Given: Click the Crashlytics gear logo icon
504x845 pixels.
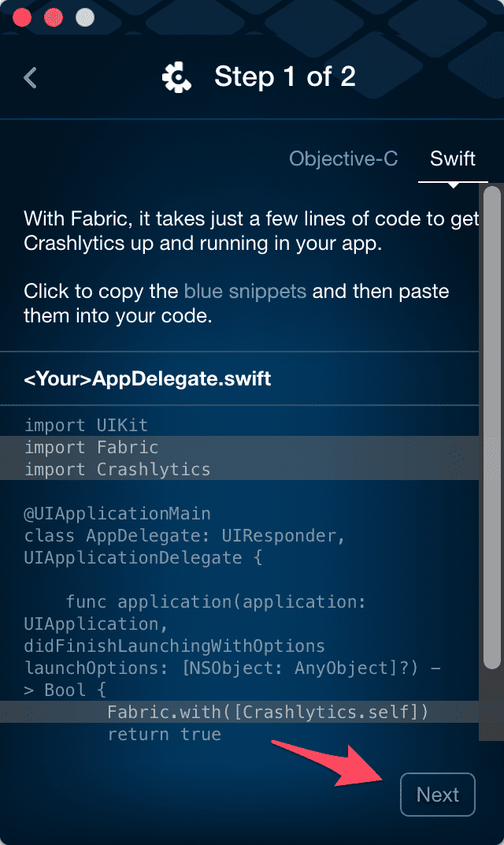Looking at the screenshot, I should point(177,77).
